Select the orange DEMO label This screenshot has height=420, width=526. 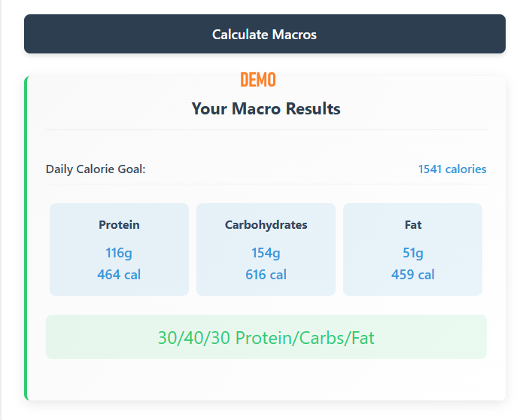(x=258, y=80)
